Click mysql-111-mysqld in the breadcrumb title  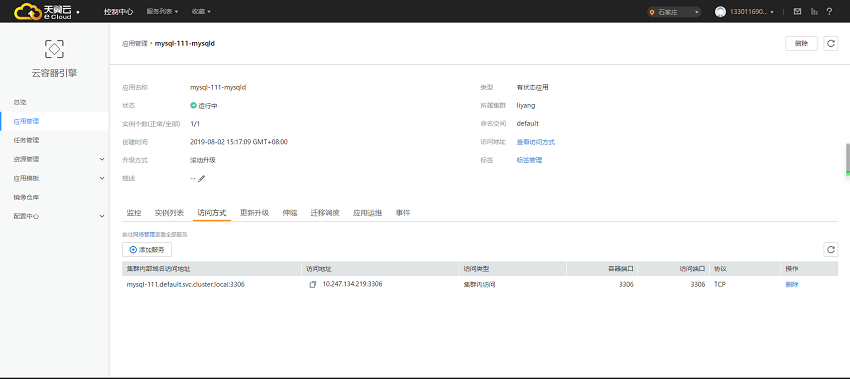click(185, 43)
